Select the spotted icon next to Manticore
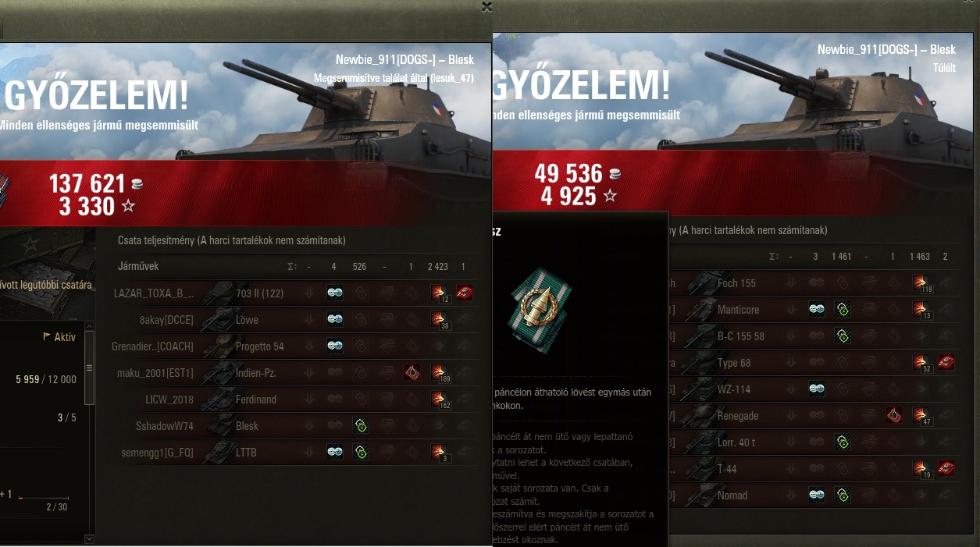 point(816,309)
